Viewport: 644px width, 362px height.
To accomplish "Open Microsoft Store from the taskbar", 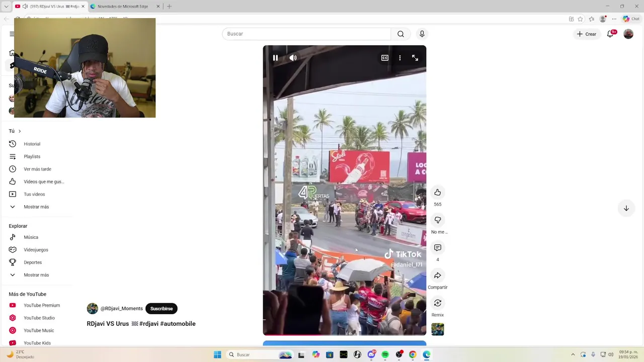I will click(x=330, y=355).
